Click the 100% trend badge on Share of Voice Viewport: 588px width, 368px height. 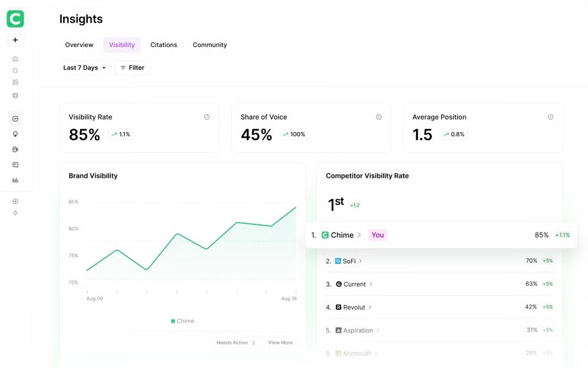coord(294,134)
